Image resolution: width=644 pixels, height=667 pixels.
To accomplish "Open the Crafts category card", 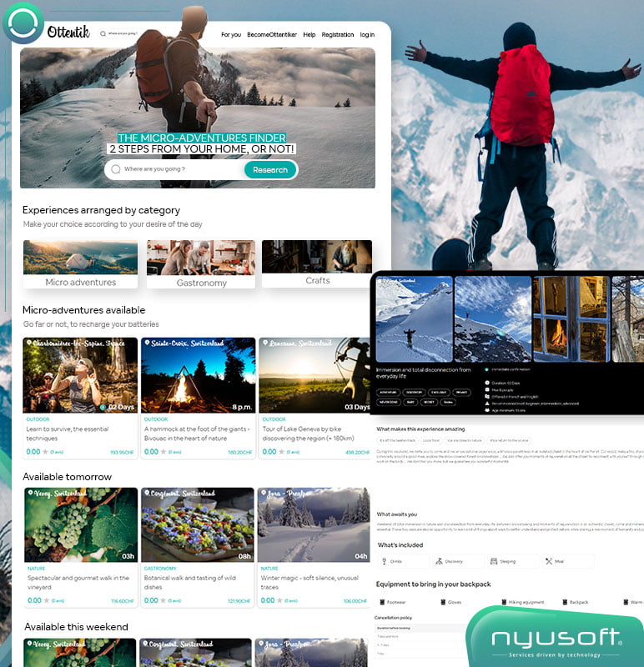I will tap(317, 263).
